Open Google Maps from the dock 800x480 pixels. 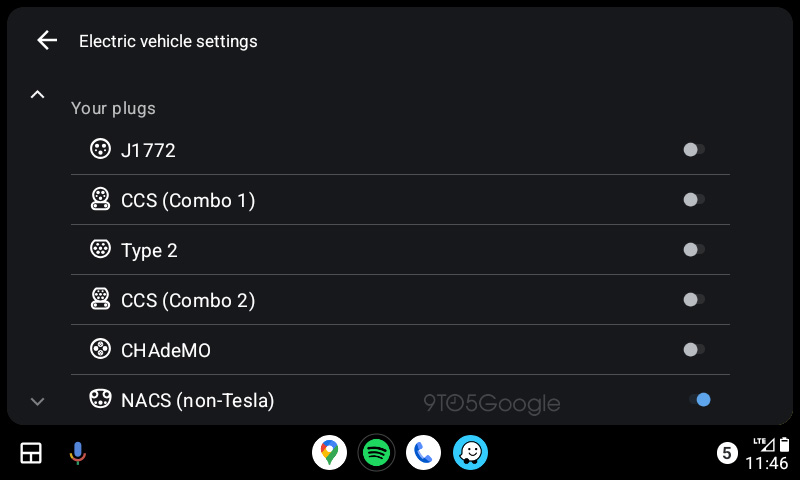point(329,453)
